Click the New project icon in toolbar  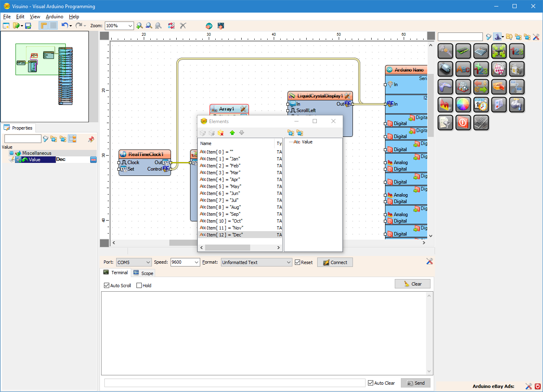click(x=6, y=26)
